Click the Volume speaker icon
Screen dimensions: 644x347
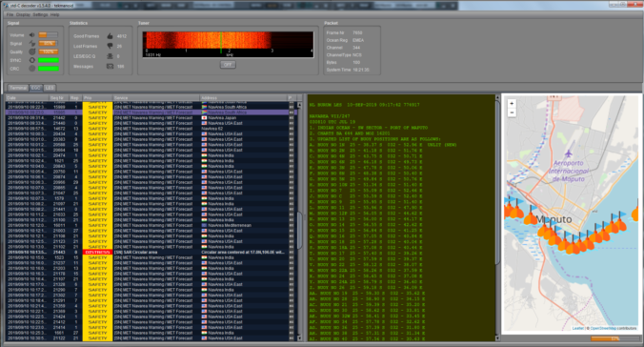click(31, 35)
